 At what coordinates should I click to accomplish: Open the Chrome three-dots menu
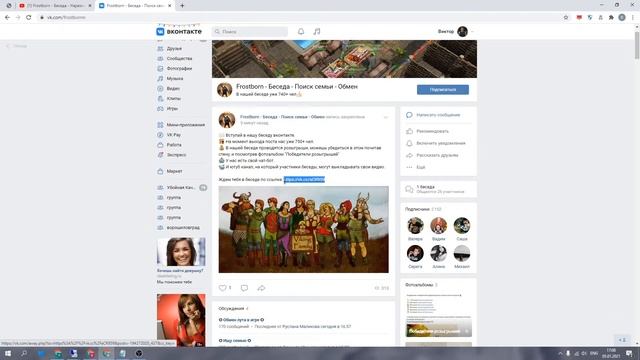(x=633, y=18)
